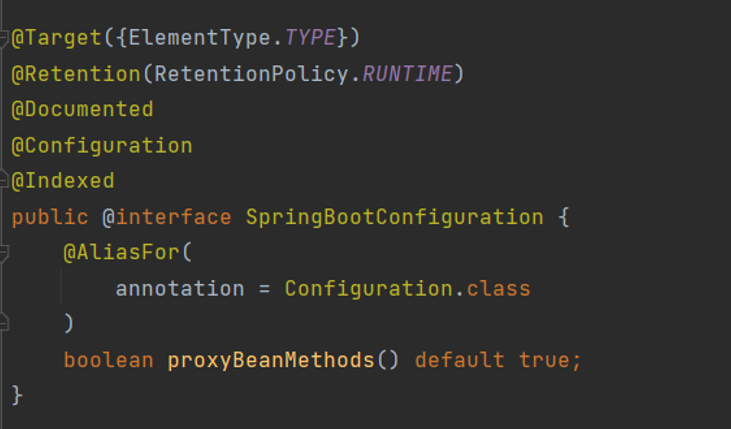Place cursor on default true value
731x429 pixels.
click(x=497, y=359)
